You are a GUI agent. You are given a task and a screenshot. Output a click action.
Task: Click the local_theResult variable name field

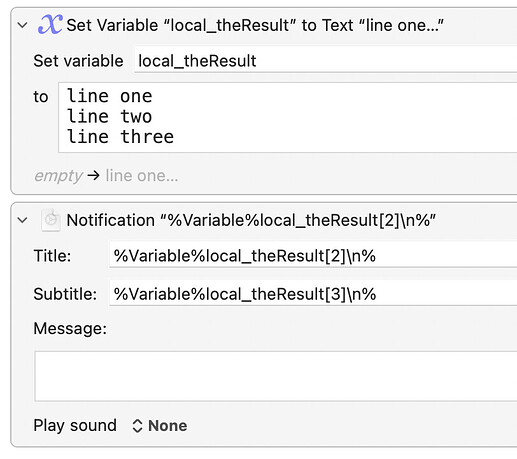pyautogui.click(x=325, y=61)
